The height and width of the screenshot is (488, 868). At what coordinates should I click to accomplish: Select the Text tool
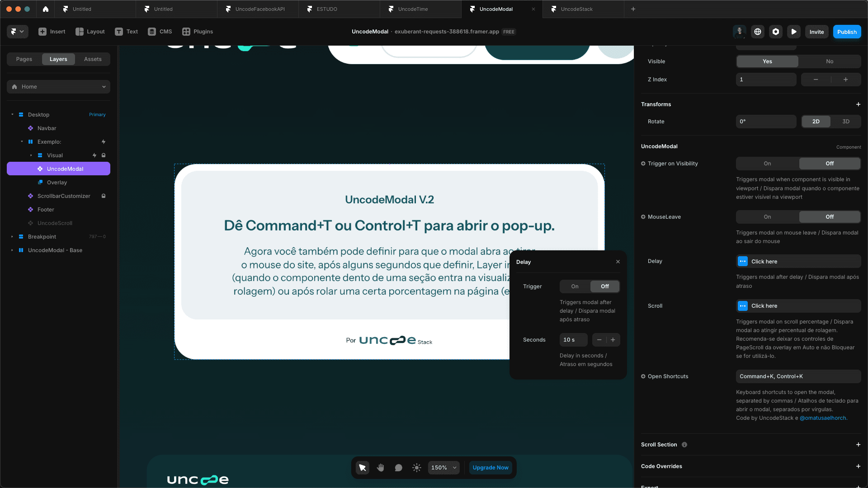[x=127, y=32]
